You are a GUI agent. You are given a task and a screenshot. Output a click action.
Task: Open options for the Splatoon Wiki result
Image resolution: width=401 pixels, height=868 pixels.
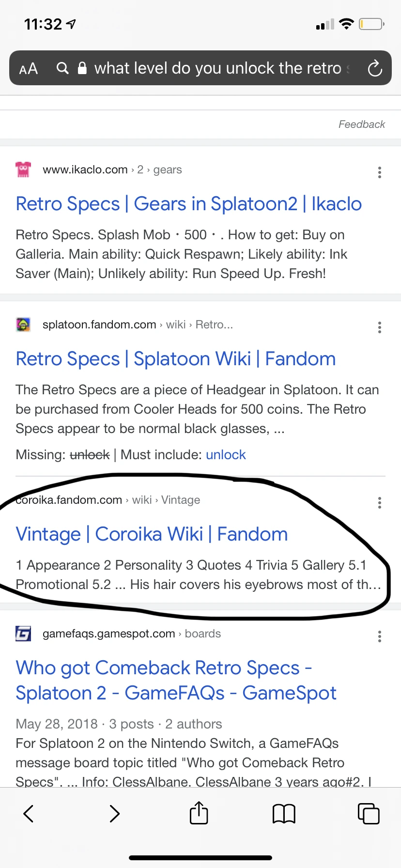pos(380,327)
